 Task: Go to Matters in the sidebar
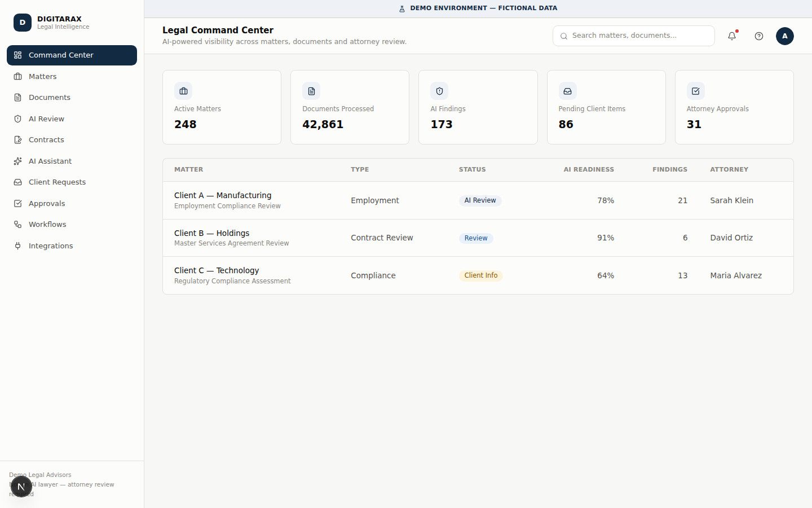coord(72,76)
